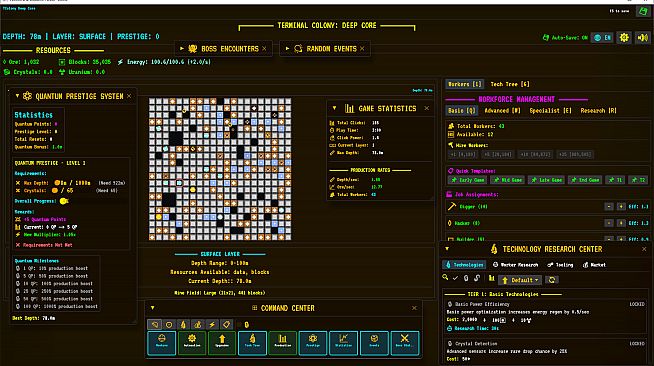Select circular filter icon in Command Center

169,325
